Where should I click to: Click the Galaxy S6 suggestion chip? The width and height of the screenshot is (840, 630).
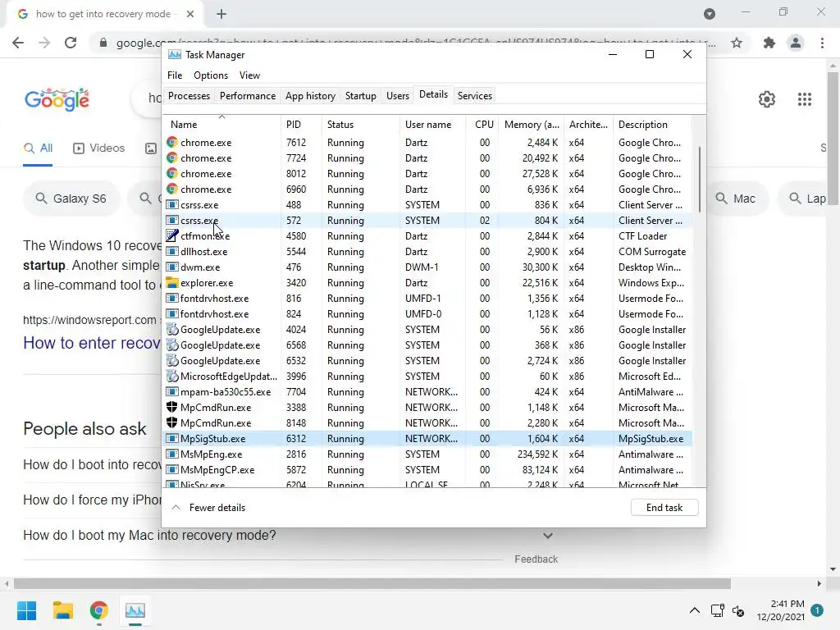71,199
